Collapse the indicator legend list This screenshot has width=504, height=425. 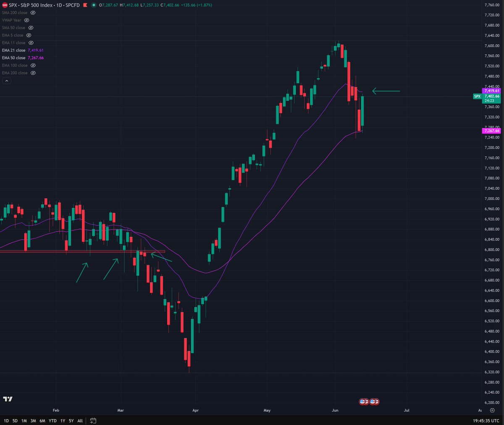coord(6,80)
